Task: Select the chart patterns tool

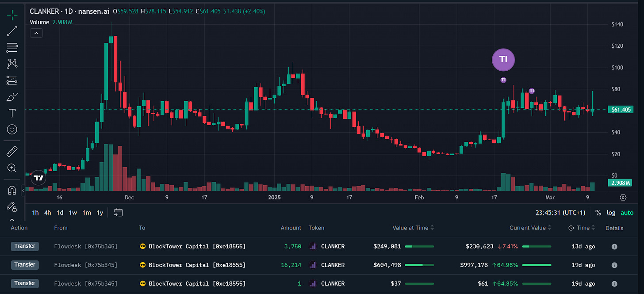Action: point(12,64)
